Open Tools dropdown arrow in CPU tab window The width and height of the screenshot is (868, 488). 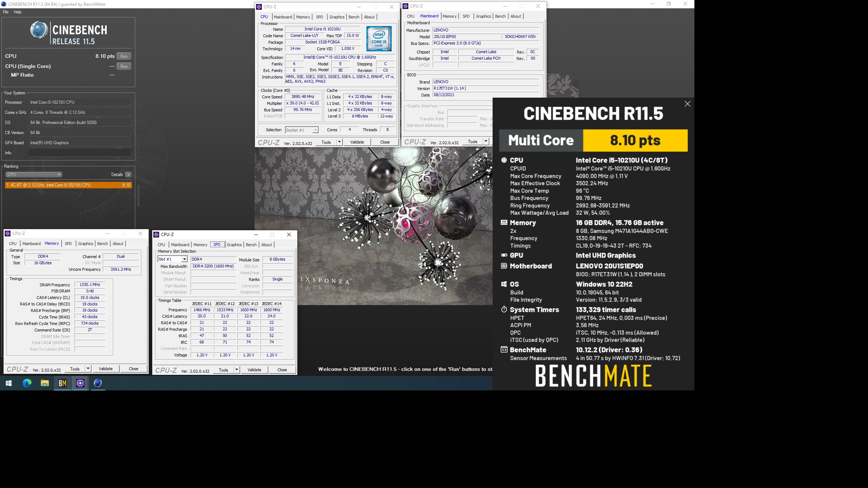(x=339, y=142)
